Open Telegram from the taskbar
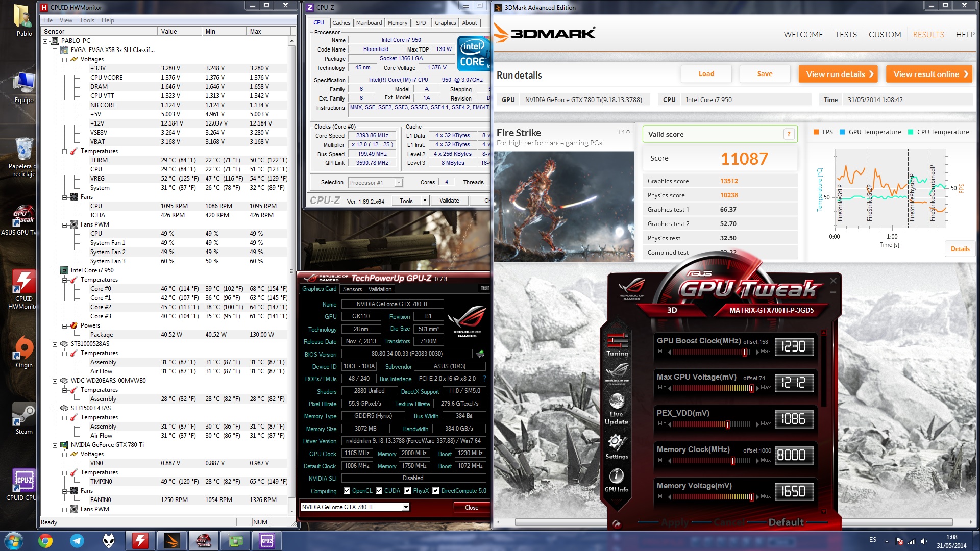The height and width of the screenshot is (551, 980). (77, 541)
